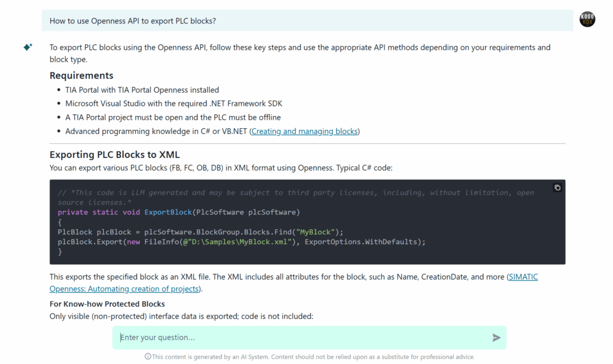Click the TIA Portal Openness installed bullet

tap(142, 90)
